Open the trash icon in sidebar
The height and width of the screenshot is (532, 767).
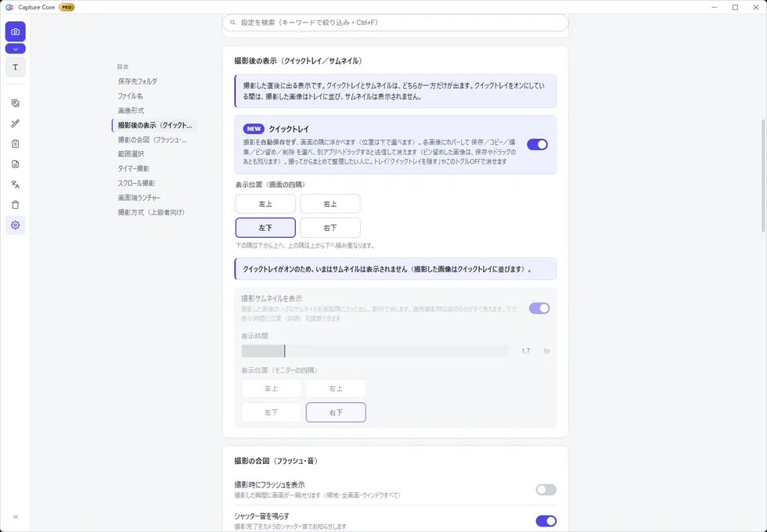[x=15, y=205]
